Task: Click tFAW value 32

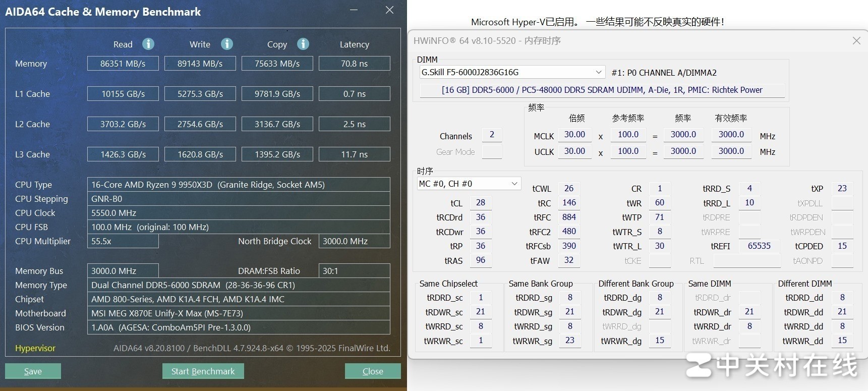Action: [x=569, y=260]
